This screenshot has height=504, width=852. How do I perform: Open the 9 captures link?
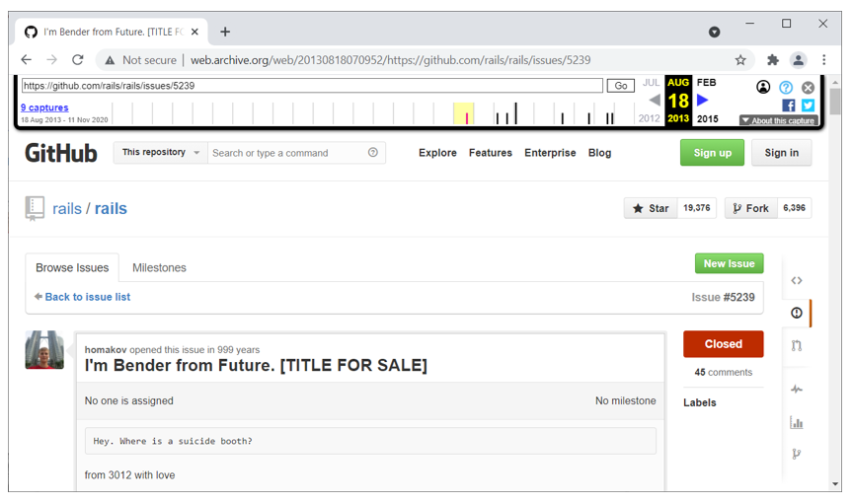coord(44,108)
